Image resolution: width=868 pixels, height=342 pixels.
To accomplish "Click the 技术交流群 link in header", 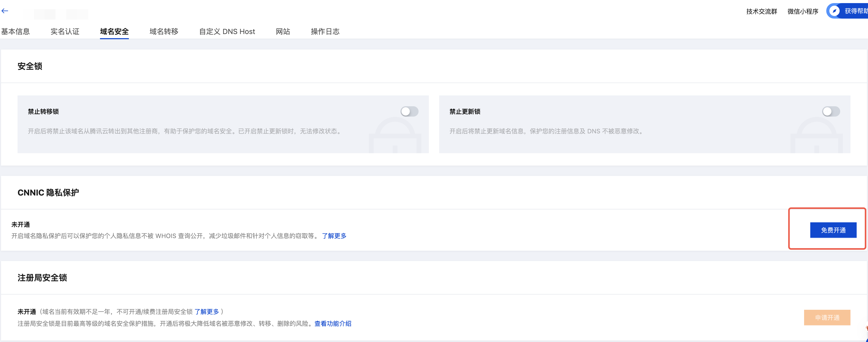I will (762, 11).
